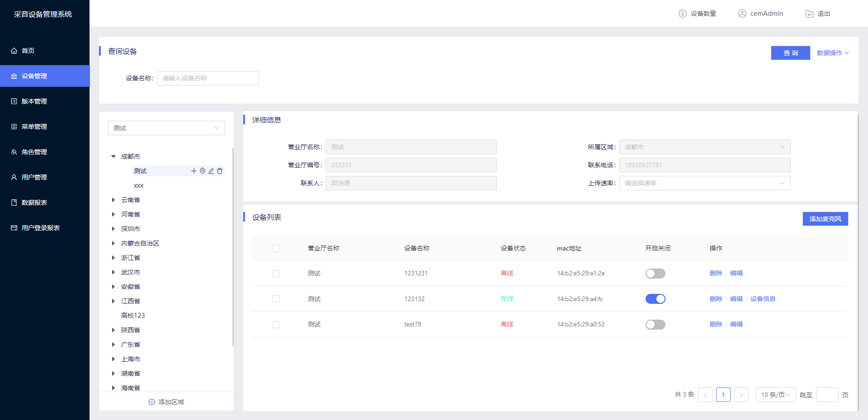
Task: Click the circled plus icon for 添加区域
Action: click(152, 402)
